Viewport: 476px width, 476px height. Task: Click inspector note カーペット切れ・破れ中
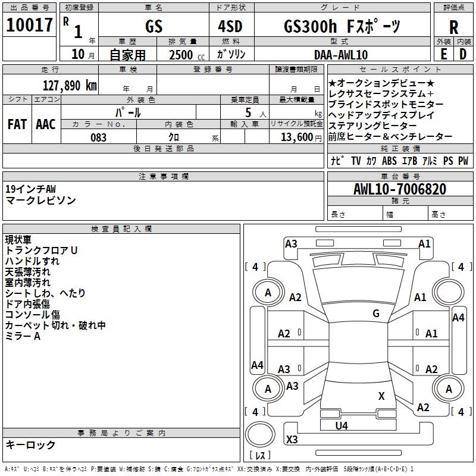(55, 325)
